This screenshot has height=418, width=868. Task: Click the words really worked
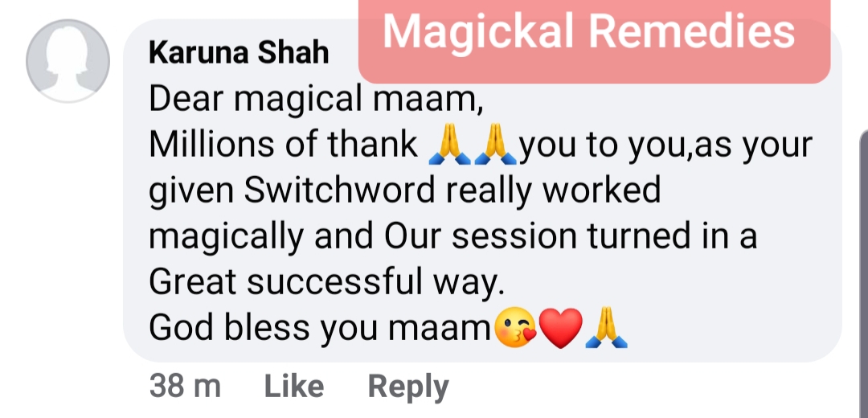553,191
